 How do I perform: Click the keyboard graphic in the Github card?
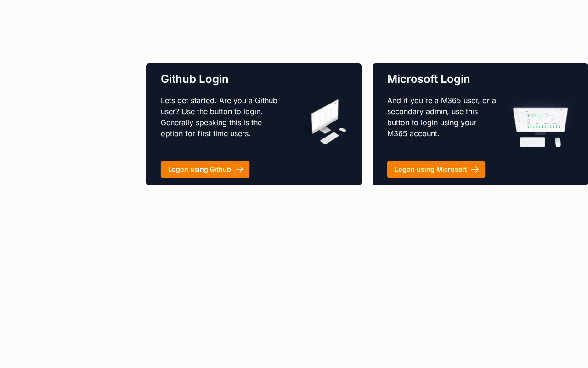329,138
